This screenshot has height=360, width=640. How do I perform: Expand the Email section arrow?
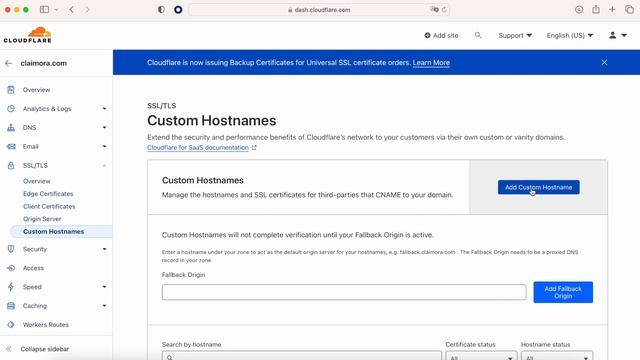(104, 147)
